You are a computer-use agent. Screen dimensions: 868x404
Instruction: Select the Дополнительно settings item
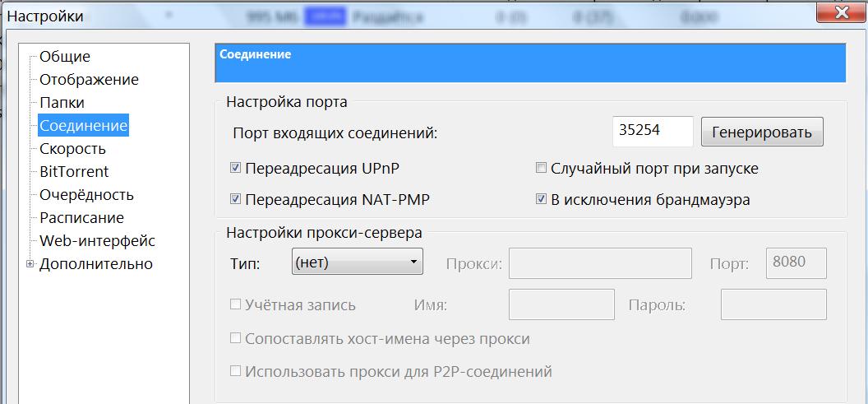(95, 264)
